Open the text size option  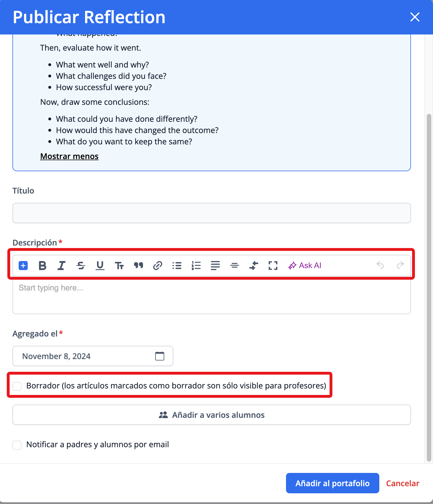(x=119, y=266)
